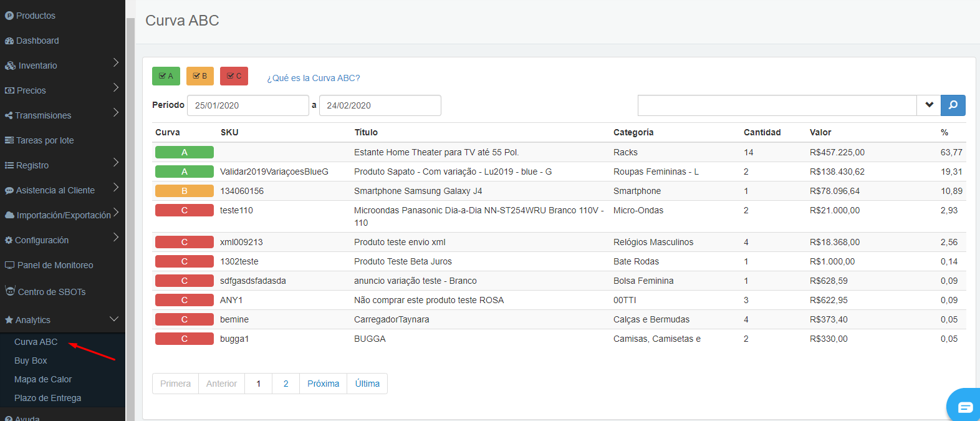Click the start date field 25/01/2020
Screen dimensions: 980x421
[x=248, y=105]
